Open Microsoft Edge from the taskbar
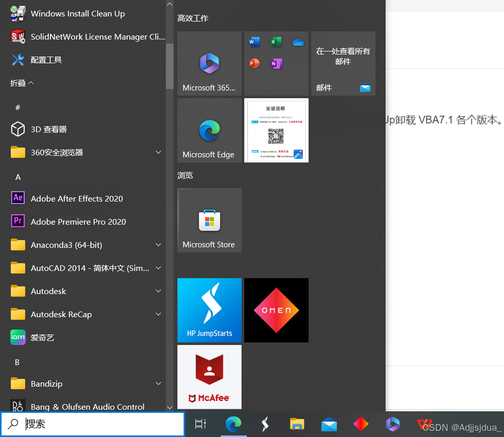 233,424
